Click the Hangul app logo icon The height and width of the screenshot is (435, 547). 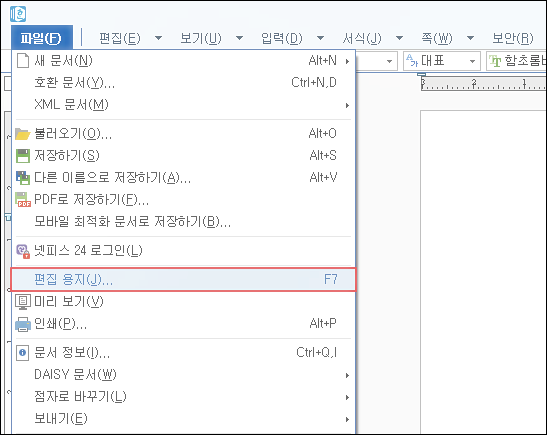coord(18,14)
